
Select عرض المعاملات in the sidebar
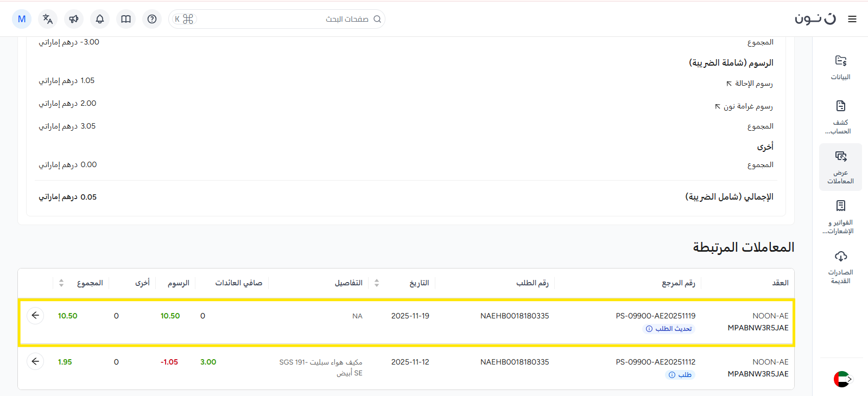point(840,167)
